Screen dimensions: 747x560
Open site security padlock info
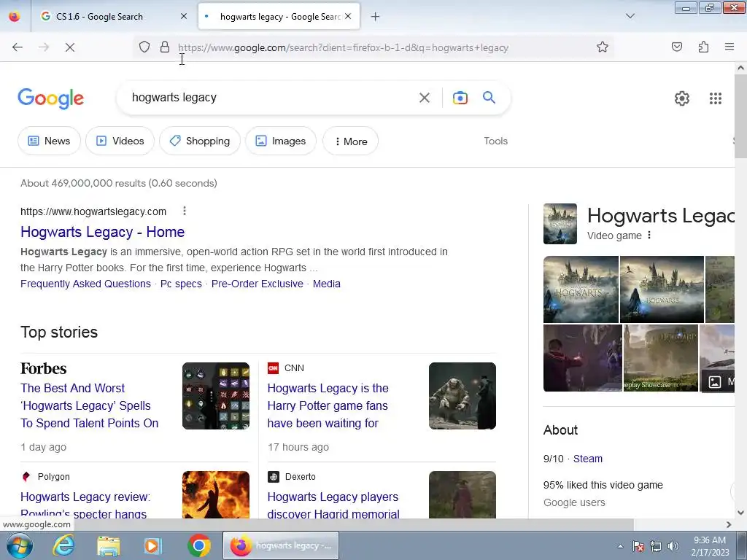(x=165, y=47)
